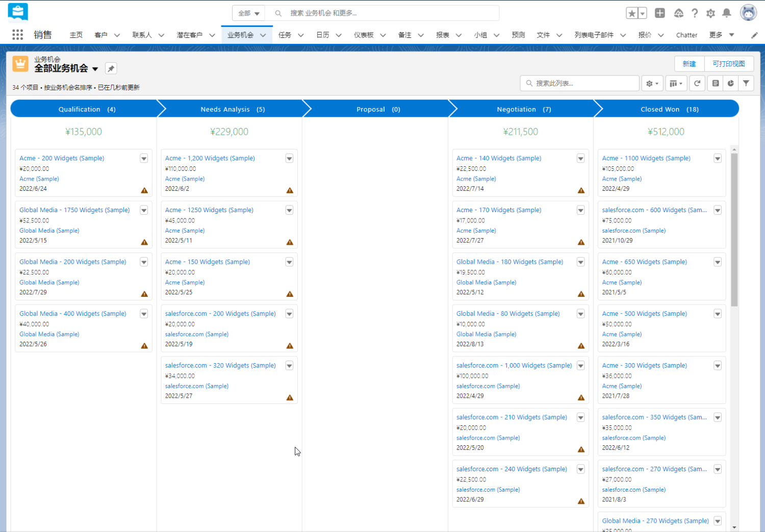Open the 仪表板 tab
Screen dimensions: 765x532
click(364, 35)
